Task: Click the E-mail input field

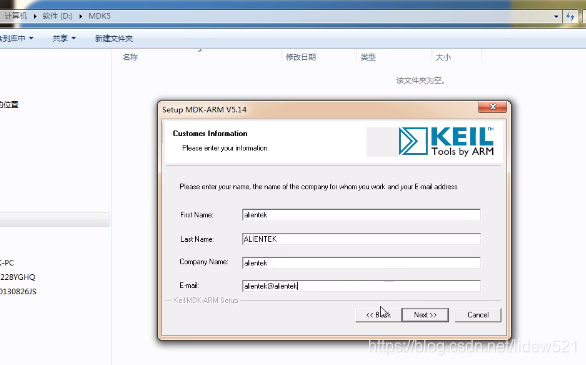Action: tap(361, 286)
